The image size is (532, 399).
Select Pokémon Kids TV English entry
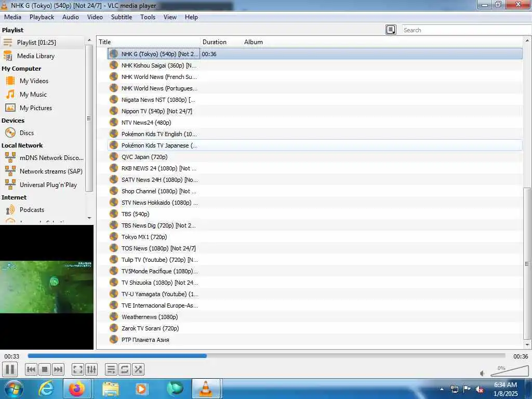point(315,134)
